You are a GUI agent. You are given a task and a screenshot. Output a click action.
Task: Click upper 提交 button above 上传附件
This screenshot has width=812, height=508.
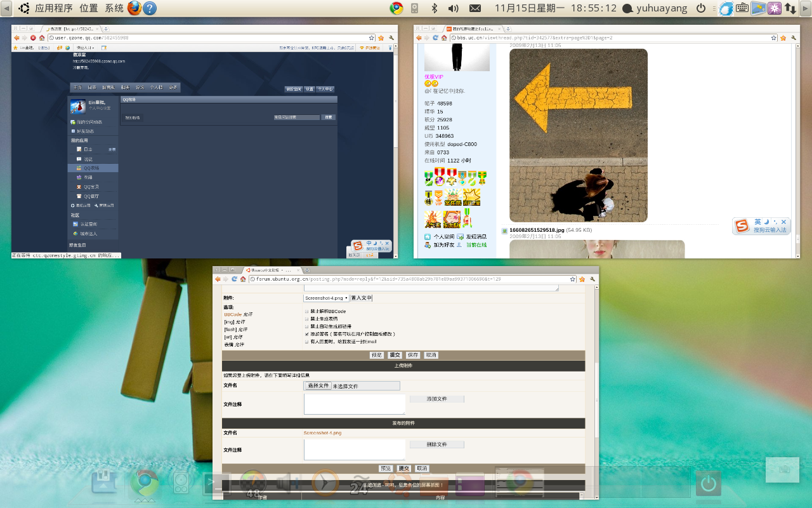(395, 355)
